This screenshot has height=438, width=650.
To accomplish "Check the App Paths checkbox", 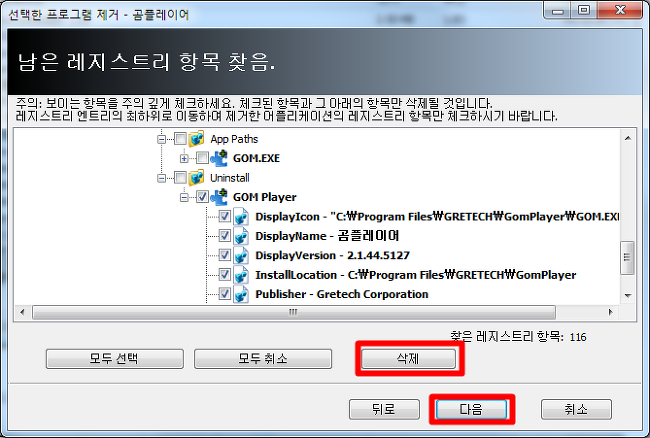I will click(x=180, y=138).
